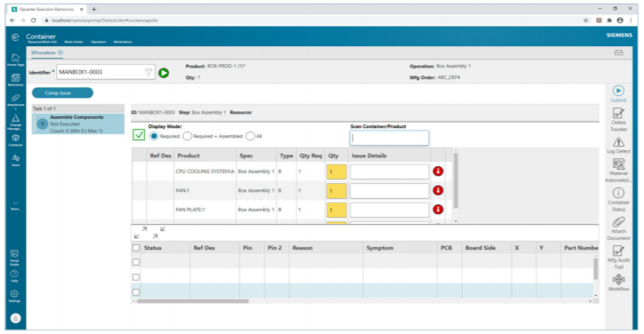Open the Online Traveler action
Viewport: 644px width, 334px height.
(x=618, y=113)
